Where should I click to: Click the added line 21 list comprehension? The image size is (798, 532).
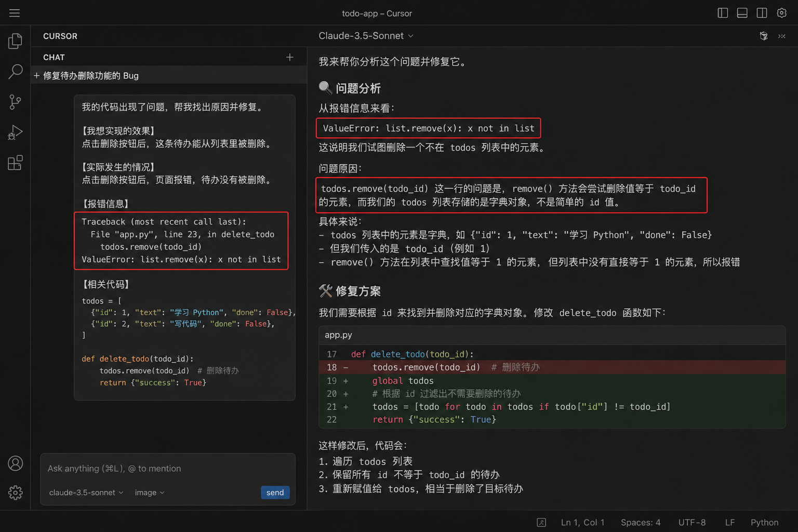[552, 407]
